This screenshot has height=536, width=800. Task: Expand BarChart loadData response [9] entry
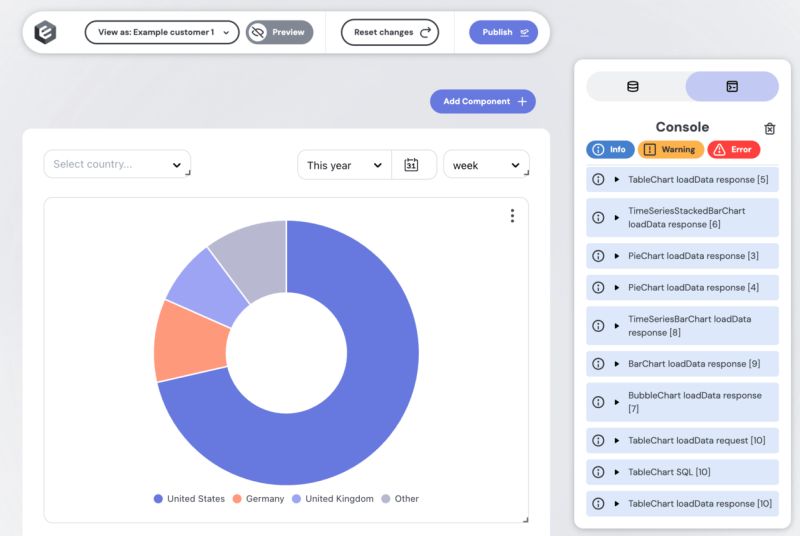tap(682, 364)
